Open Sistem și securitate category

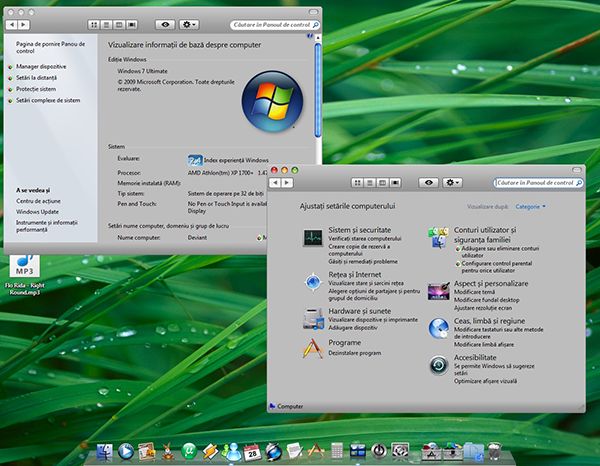[360, 230]
